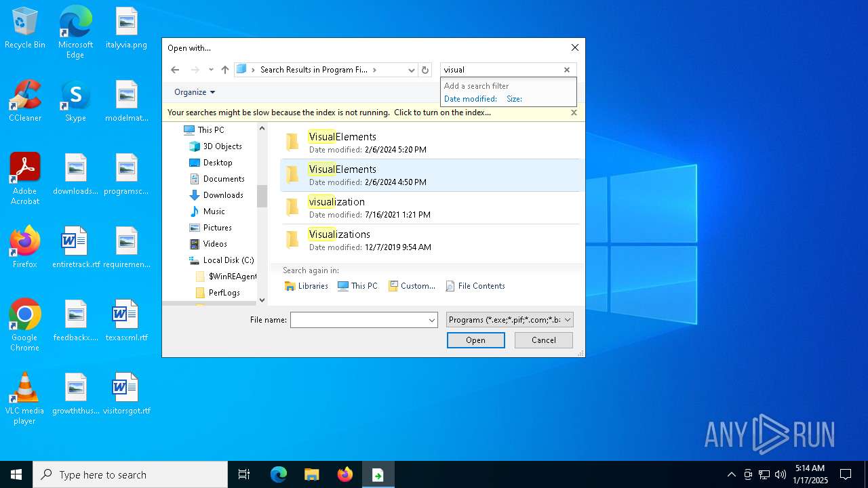
Task: Click the Cancel button
Action: pyautogui.click(x=544, y=340)
